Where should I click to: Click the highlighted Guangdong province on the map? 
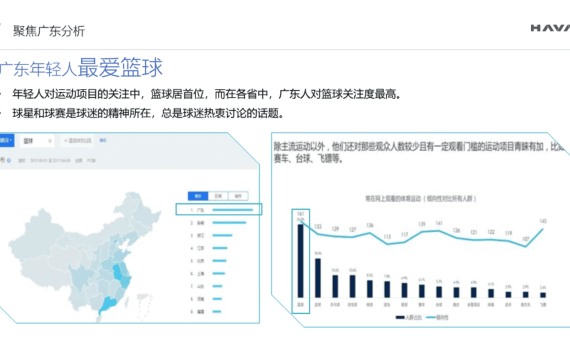click(109, 304)
